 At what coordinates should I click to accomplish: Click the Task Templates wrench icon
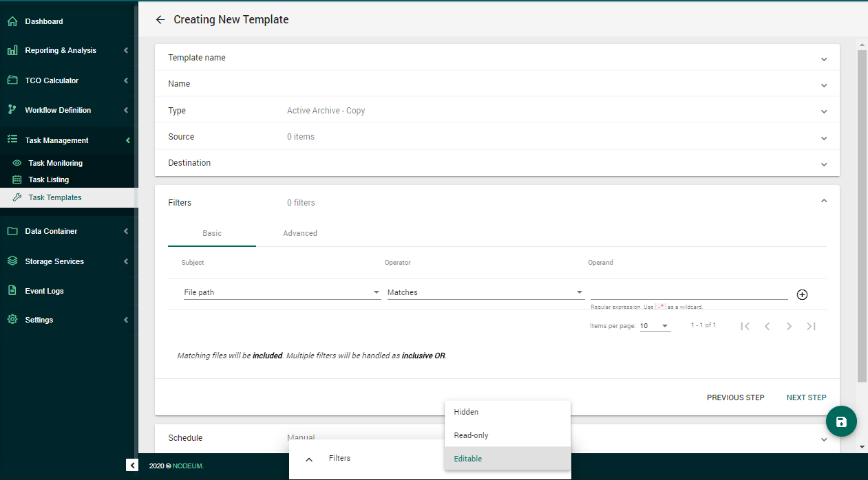click(x=17, y=197)
